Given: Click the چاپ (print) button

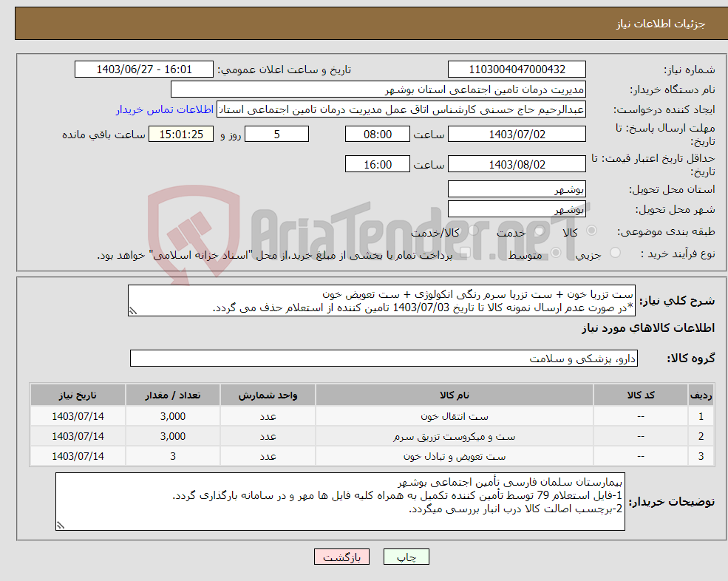Looking at the screenshot, I should pos(406,557).
